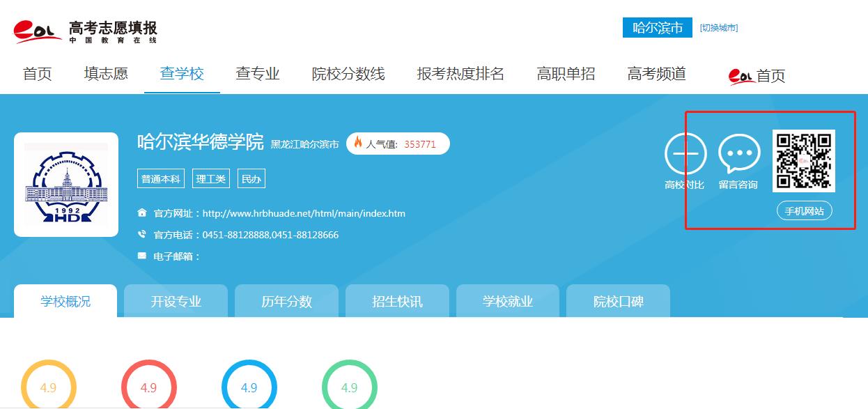The image size is (868, 409).
Task: Click the blue 4.9 rating circle
Action: [x=249, y=383]
